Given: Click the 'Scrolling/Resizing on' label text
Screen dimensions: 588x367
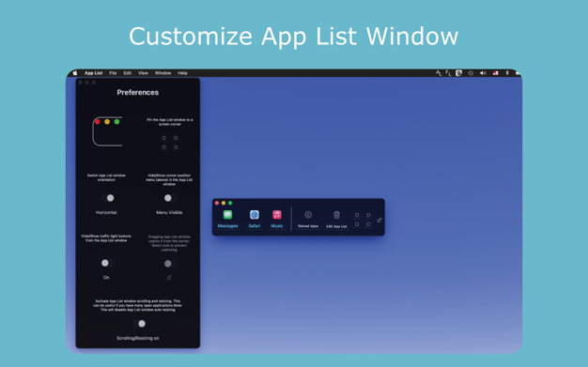Looking at the screenshot, I should pyautogui.click(x=138, y=338).
